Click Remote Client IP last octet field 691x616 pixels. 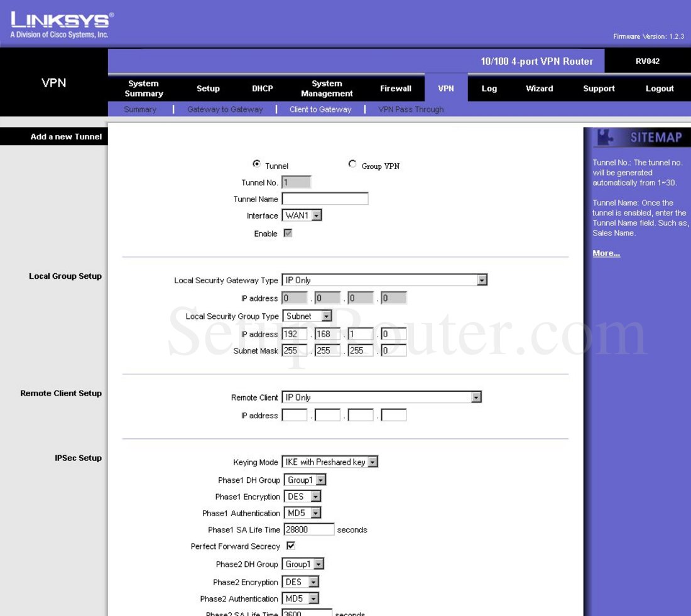point(393,415)
